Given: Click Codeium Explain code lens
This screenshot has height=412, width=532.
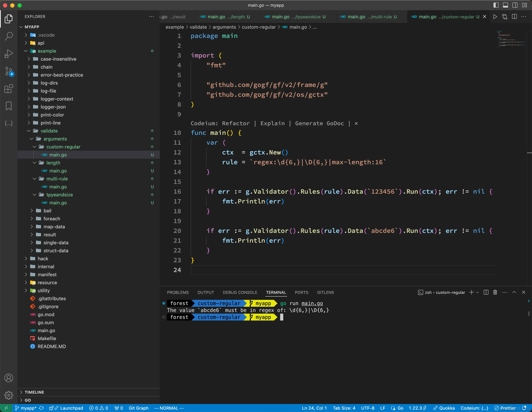Looking at the screenshot, I should [272, 123].
